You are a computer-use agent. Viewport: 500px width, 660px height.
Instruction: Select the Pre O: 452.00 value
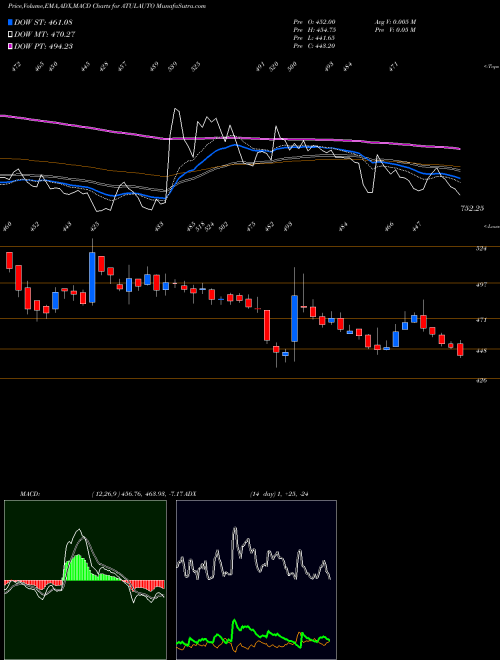[314, 22]
